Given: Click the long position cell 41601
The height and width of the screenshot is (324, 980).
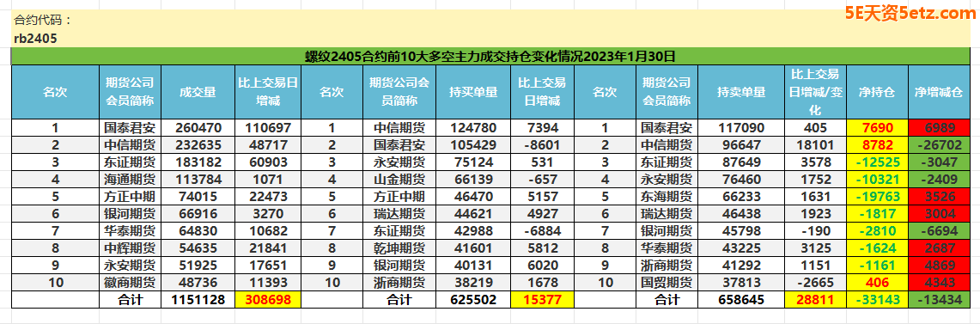Looking at the screenshot, I should point(473,248).
